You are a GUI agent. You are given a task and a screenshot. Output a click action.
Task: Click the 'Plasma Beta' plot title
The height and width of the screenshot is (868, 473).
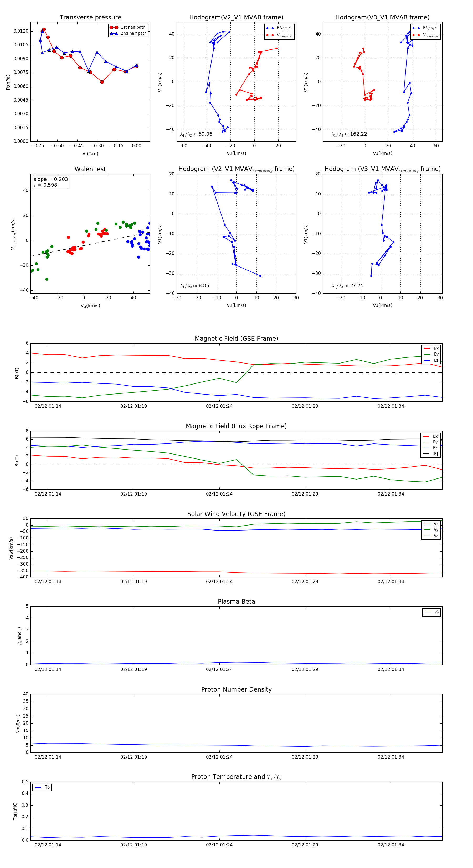(x=236, y=602)
